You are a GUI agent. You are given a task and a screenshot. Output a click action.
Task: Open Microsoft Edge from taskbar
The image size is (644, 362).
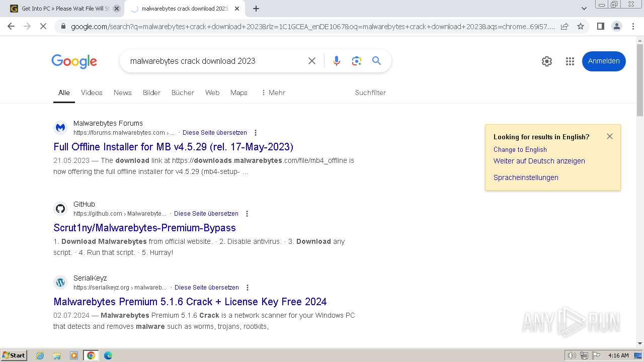[x=108, y=355]
